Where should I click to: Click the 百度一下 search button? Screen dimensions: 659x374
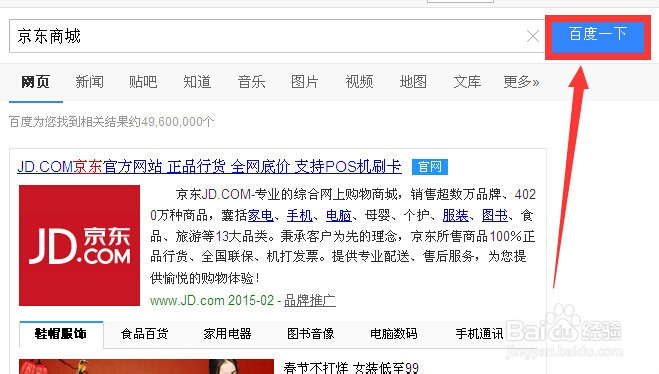click(x=598, y=37)
